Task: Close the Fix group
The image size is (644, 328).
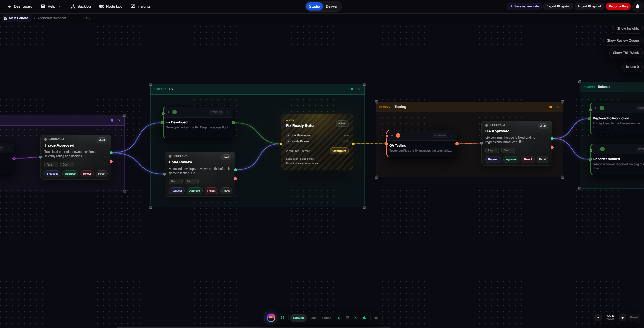Action: (359, 89)
